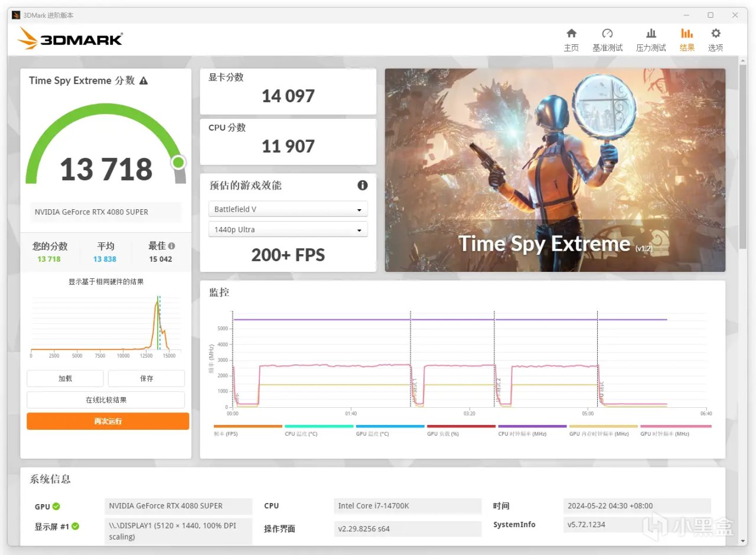Click the 保存 save button
This screenshot has width=756, height=555.
[x=146, y=378]
